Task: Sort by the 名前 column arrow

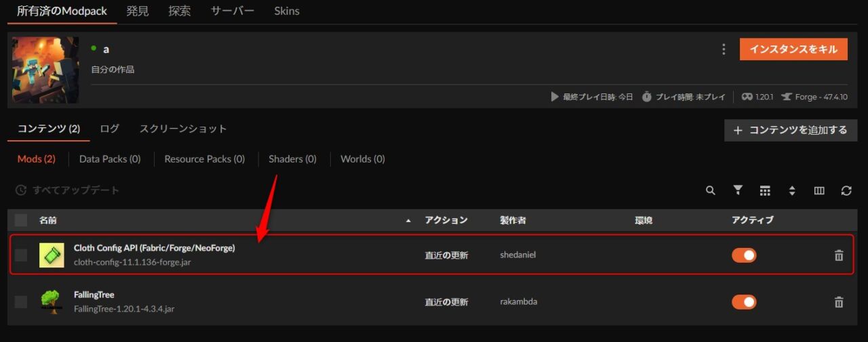Action: [408, 221]
